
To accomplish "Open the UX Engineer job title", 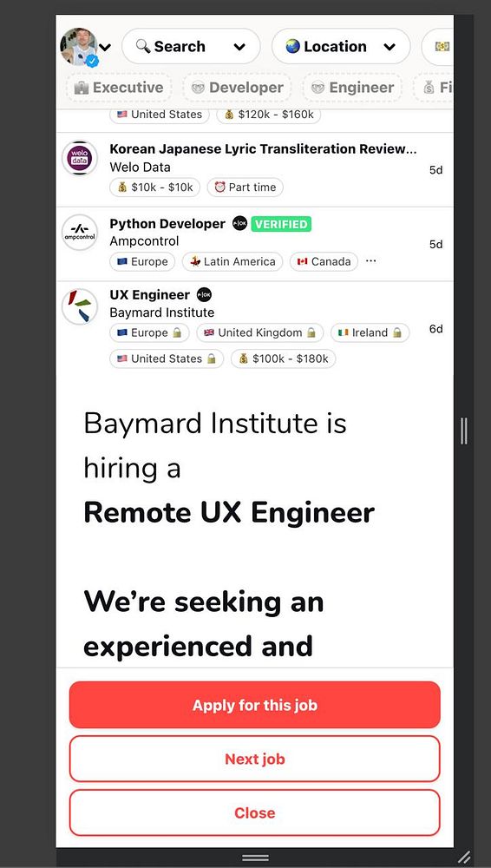I will pyautogui.click(x=149, y=295).
